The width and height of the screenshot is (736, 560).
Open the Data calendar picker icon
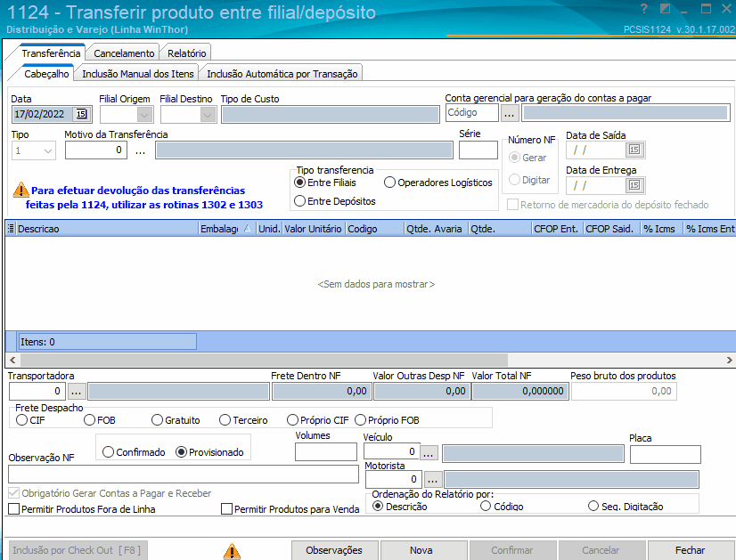coord(81,114)
